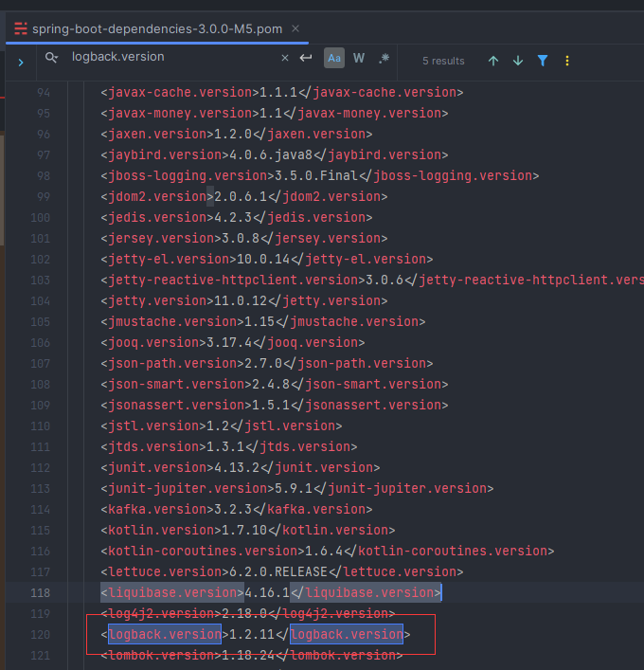Click line number 94 in gutter
This screenshot has width=644, height=670.
click(44, 93)
